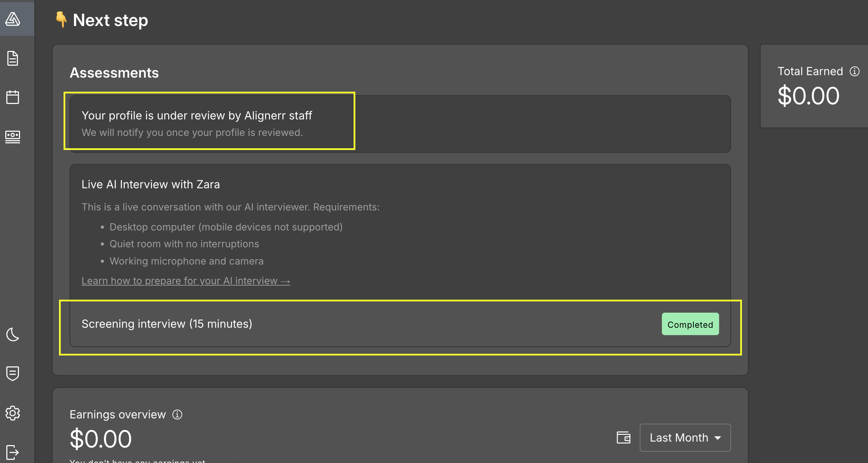Viewport: 868px width, 463px height.
Task: Click the Completed status badge
Action: click(x=690, y=324)
